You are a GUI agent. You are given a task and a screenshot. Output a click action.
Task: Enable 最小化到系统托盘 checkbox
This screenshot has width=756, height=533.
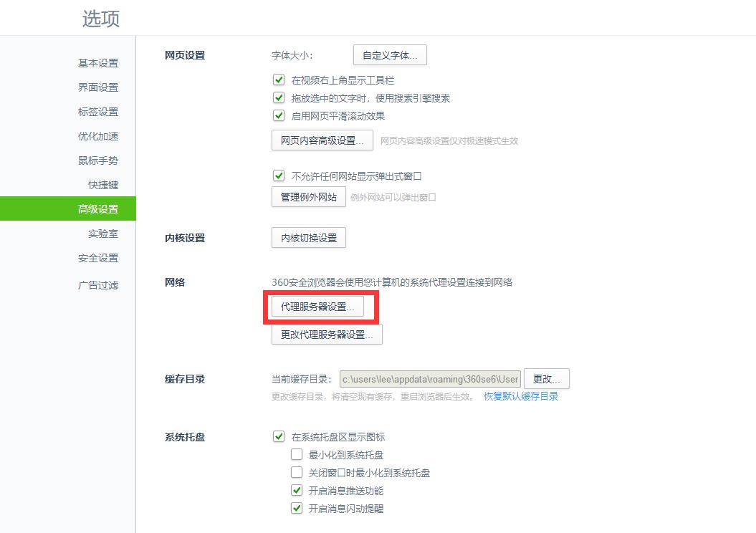[x=297, y=454]
